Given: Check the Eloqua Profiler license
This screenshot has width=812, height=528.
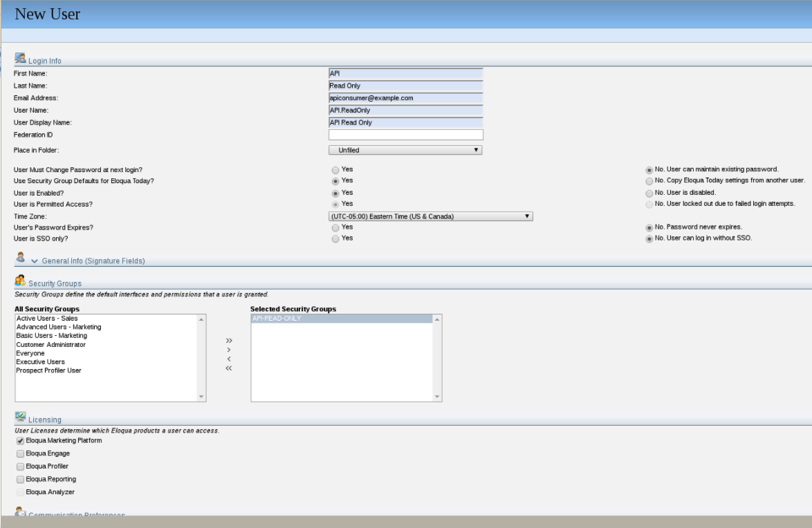Looking at the screenshot, I should pos(20,466).
